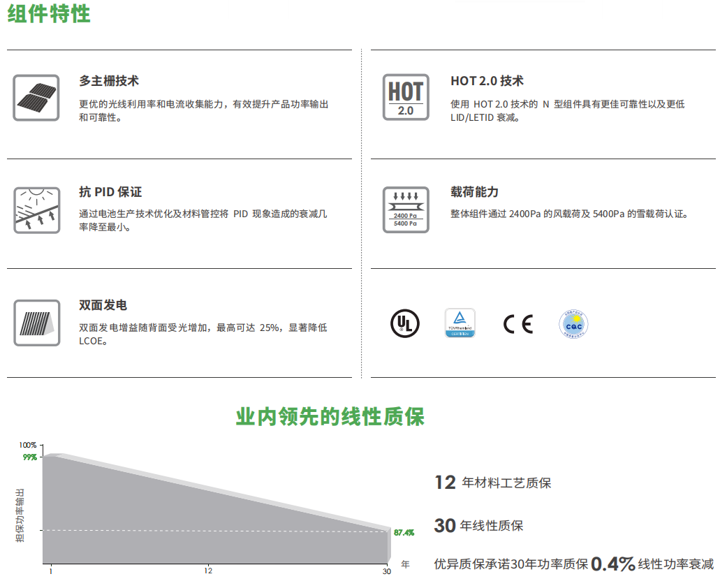Click the TÜV Rheinland certified logo
The width and height of the screenshot is (727, 588).
[x=460, y=323]
